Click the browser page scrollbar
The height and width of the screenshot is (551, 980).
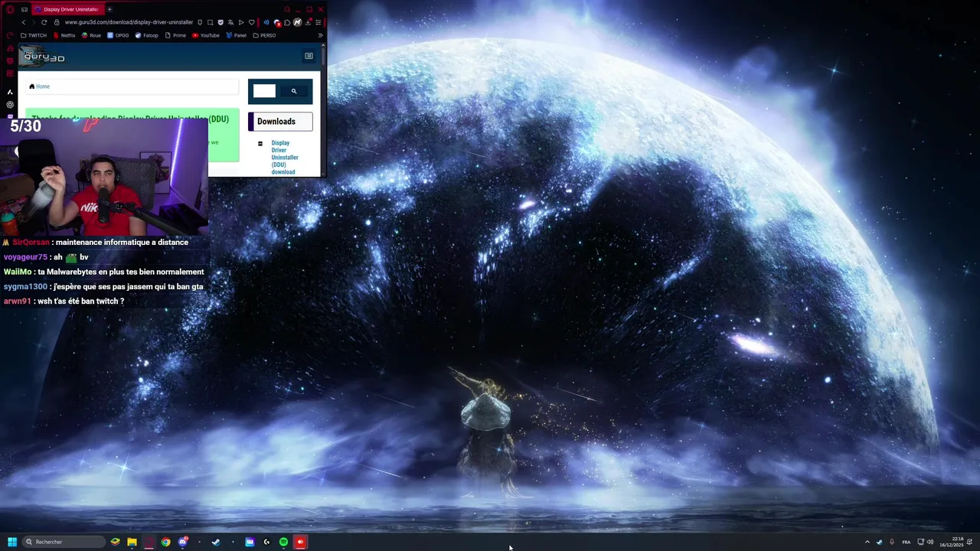[x=324, y=57]
